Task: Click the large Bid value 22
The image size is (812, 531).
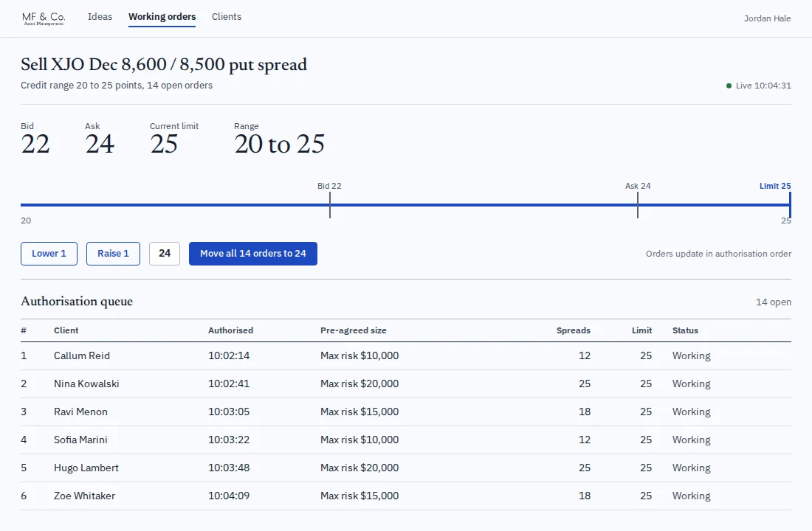Action: pyautogui.click(x=35, y=145)
